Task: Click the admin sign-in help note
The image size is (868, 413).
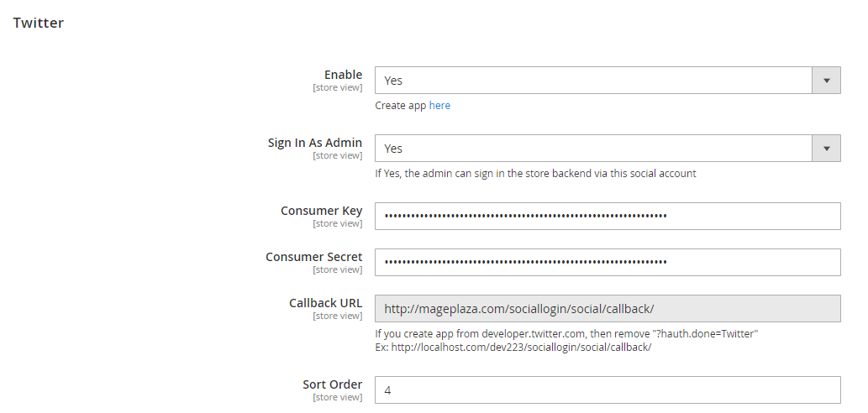Action: click(535, 174)
